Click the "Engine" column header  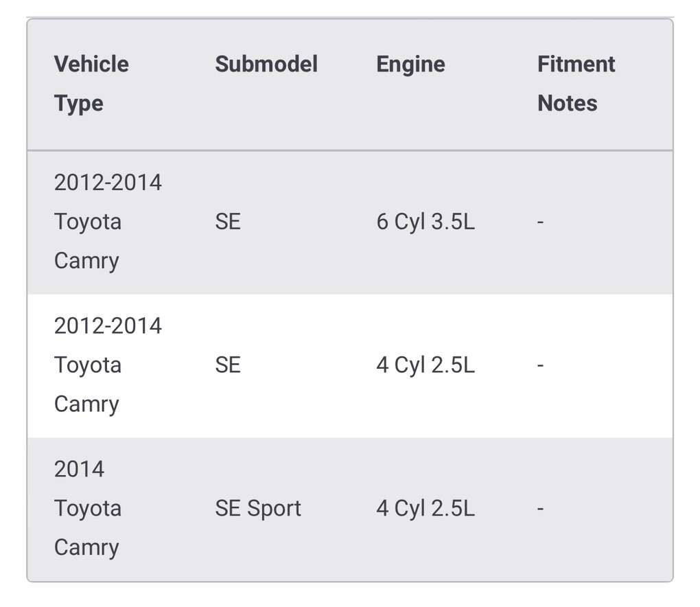click(x=410, y=65)
